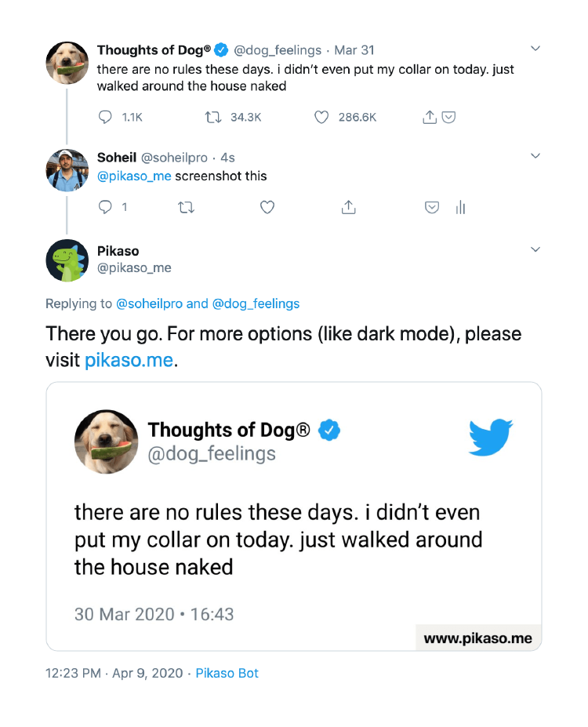
Task: Reply to Soheil's tweet
Action: tap(107, 207)
